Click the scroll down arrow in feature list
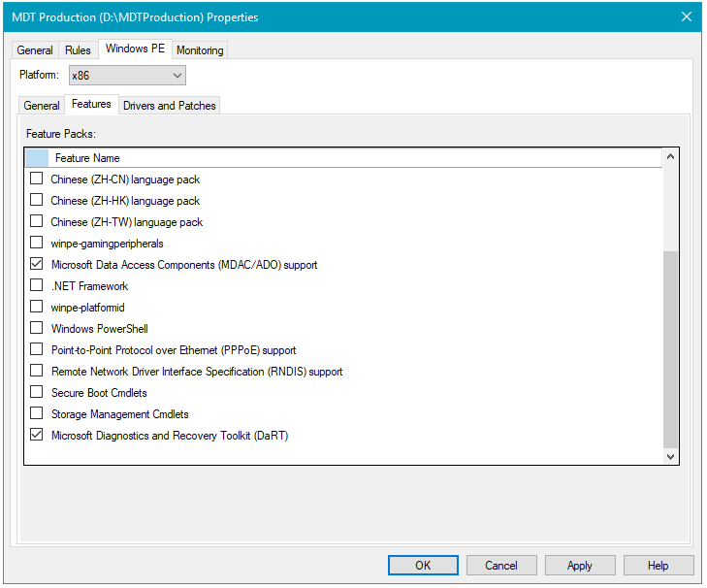 tap(670, 455)
